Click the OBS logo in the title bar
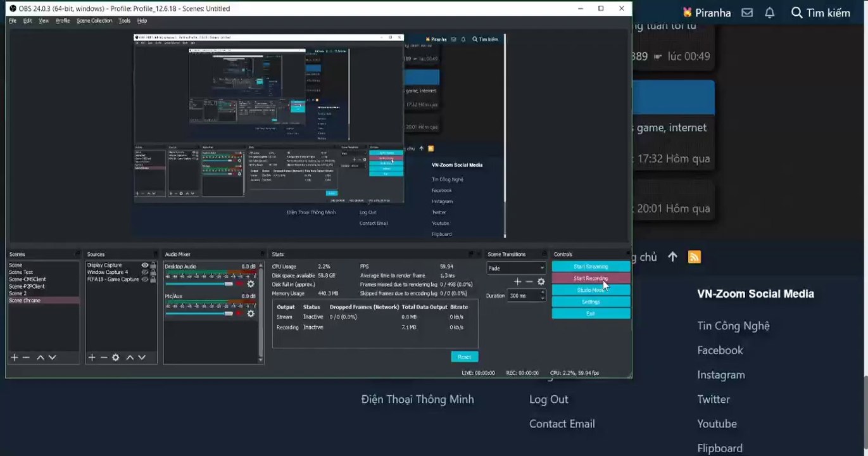This screenshot has width=868, height=456. [x=12, y=9]
